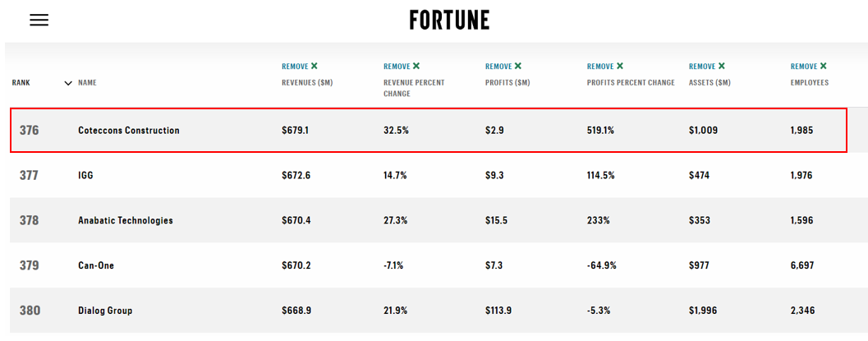
Task: Sort by Name column header
Action: (x=87, y=83)
